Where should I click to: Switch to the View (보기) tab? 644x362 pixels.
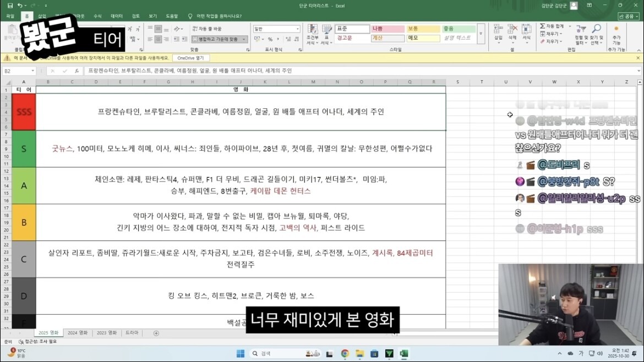(153, 16)
